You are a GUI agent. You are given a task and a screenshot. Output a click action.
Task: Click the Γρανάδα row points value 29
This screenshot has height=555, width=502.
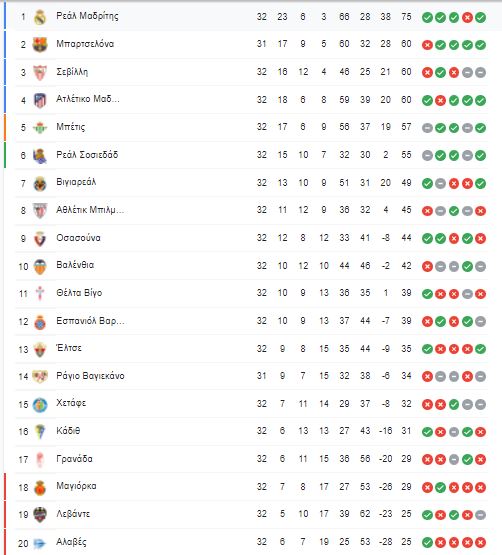tap(406, 459)
